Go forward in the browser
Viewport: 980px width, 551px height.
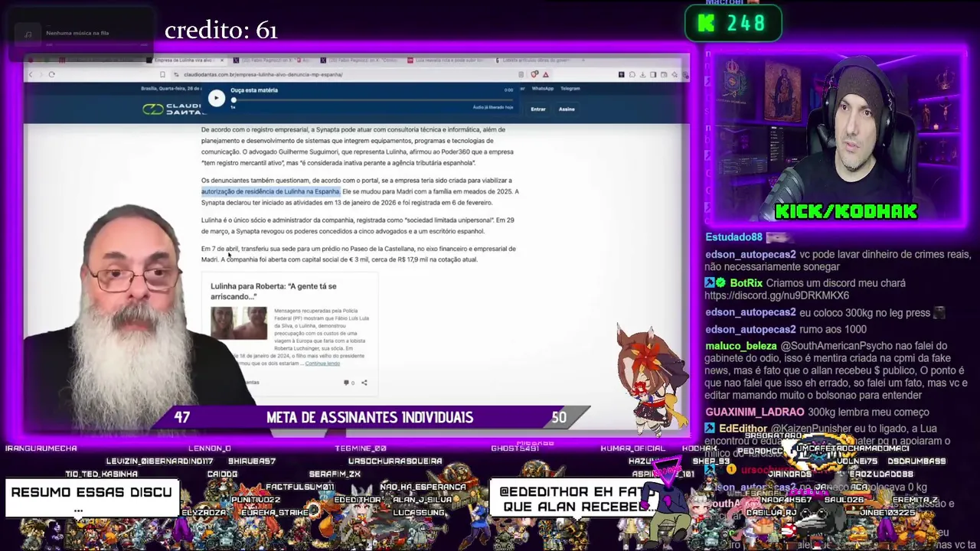point(41,74)
